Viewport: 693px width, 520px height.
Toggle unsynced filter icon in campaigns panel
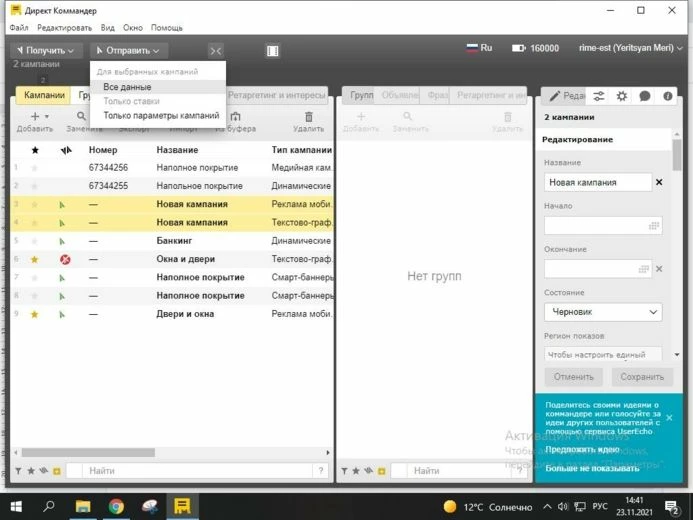tap(44, 471)
